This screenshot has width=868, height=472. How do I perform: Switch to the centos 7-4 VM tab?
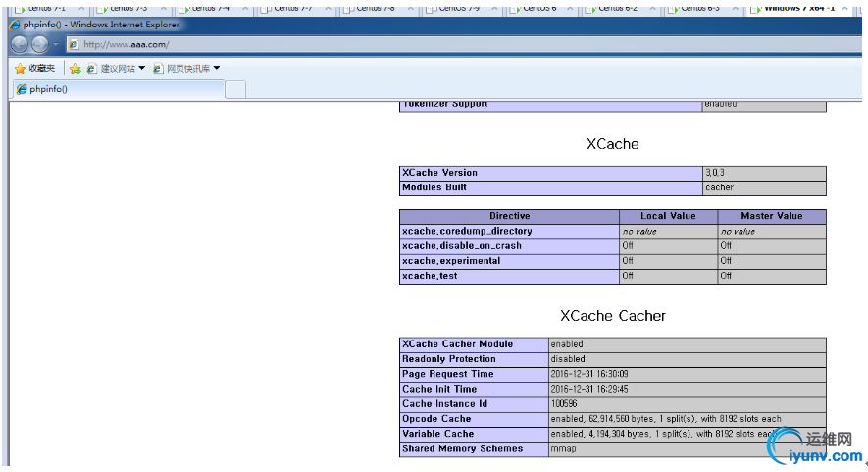tap(211, 8)
